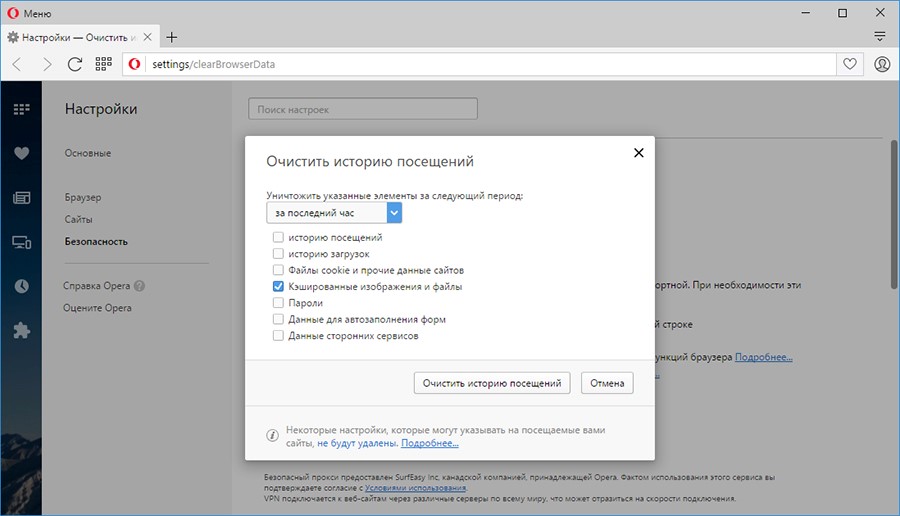Open Bookmarks heart in the sidebar
Viewport: 900px width, 516px height.
(x=21, y=153)
